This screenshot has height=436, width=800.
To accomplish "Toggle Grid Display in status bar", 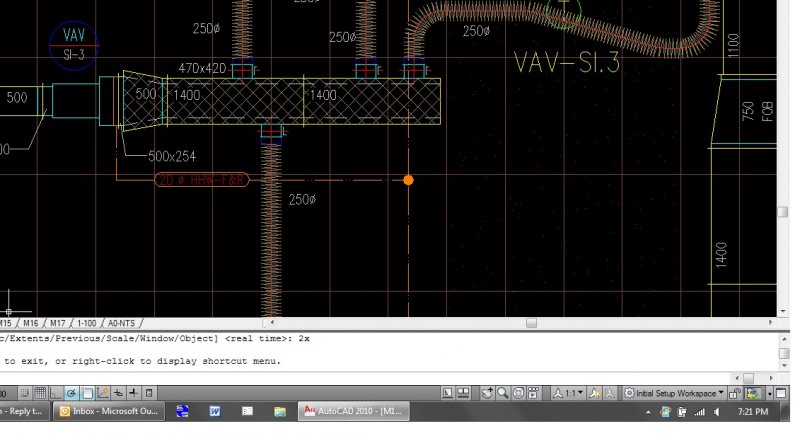I will coord(40,393).
